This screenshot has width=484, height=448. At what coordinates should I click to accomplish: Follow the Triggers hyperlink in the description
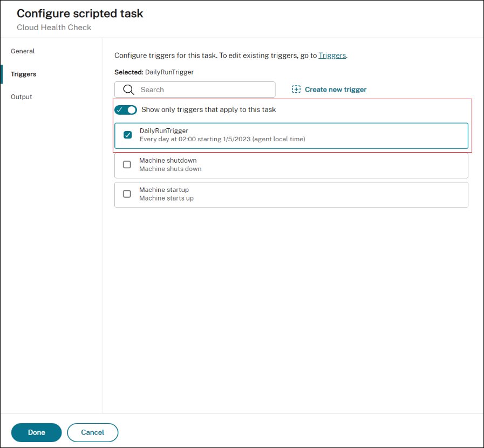(x=332, y=55)
